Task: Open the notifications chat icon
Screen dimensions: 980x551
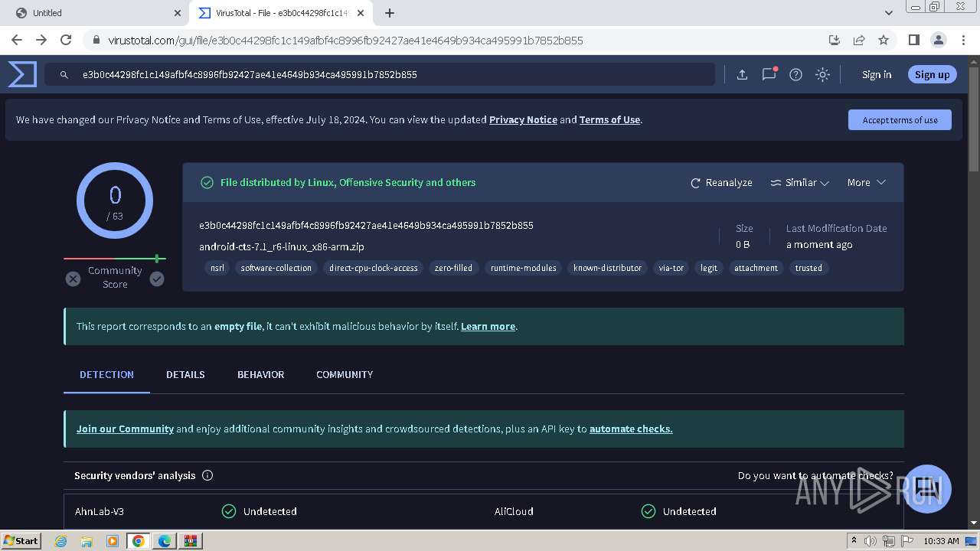Action: [769, 74]
